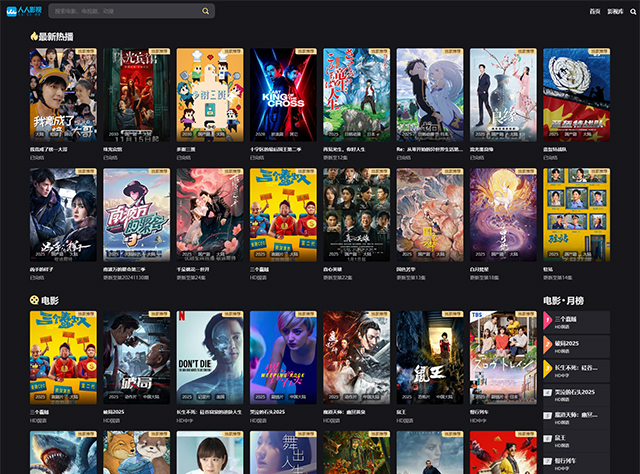Open the 电影 section heading link
This screenshot has height=474, width=640.
tap(49, 299)
